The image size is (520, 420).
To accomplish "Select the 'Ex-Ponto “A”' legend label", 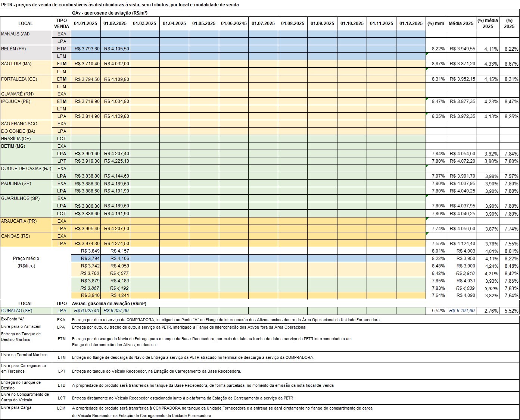I will pos(13,319).
